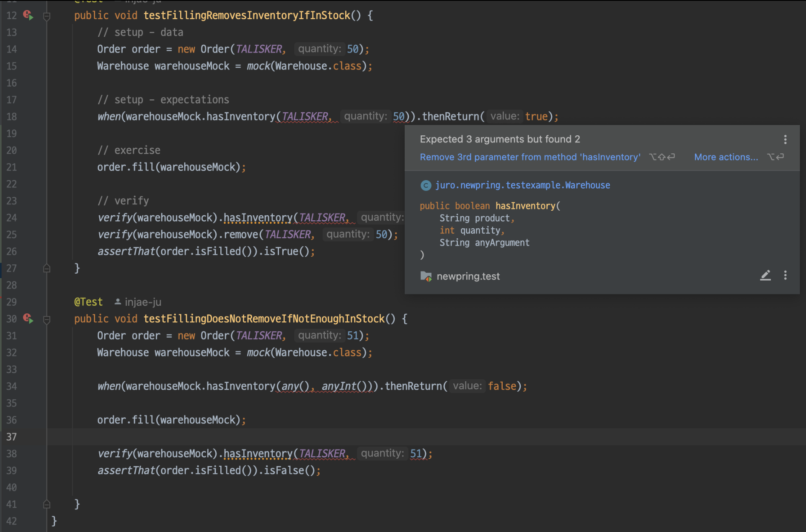Screen dimensions: 806x532
Task: Click Remove 3rd parameter quick fix link
Action: pyautogui.click(x=530, y=157)
